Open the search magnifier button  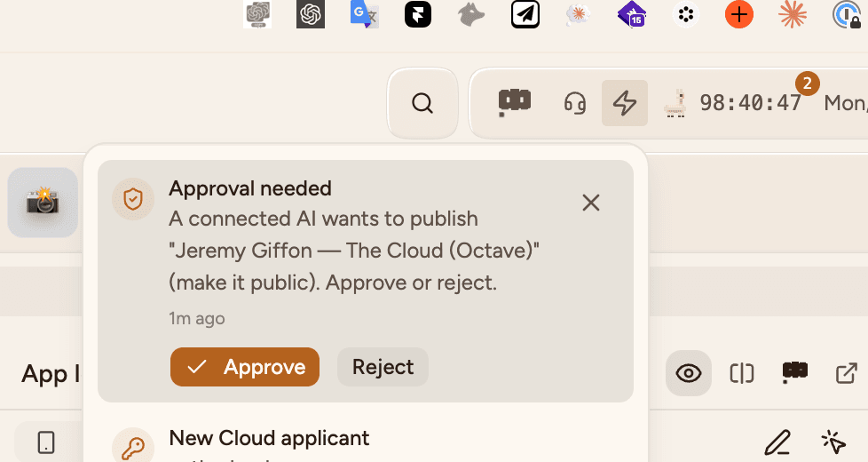click(x=422, y=103)
